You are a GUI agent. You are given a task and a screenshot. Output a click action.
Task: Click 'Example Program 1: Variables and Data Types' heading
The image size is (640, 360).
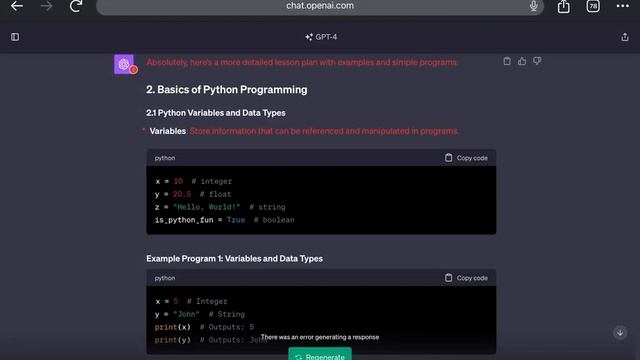(x=234, y=259)
